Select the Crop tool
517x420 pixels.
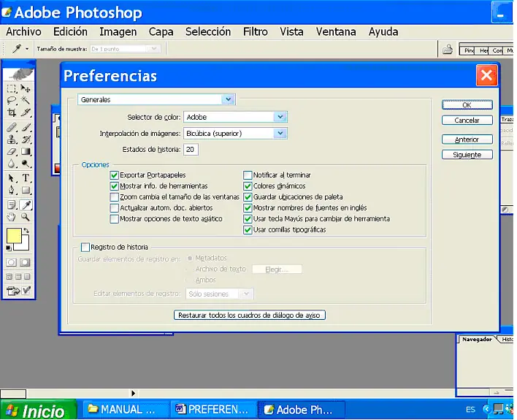pyautogui.click(x=12, y=112)
